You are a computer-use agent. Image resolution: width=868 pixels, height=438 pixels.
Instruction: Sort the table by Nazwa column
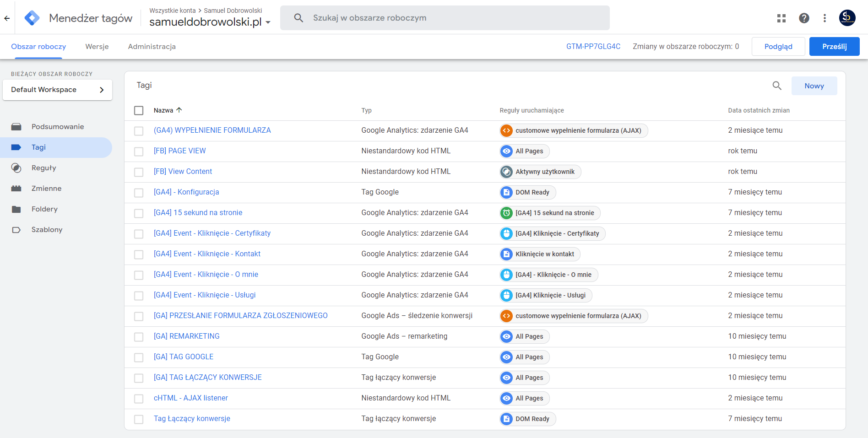click(168, 110)
